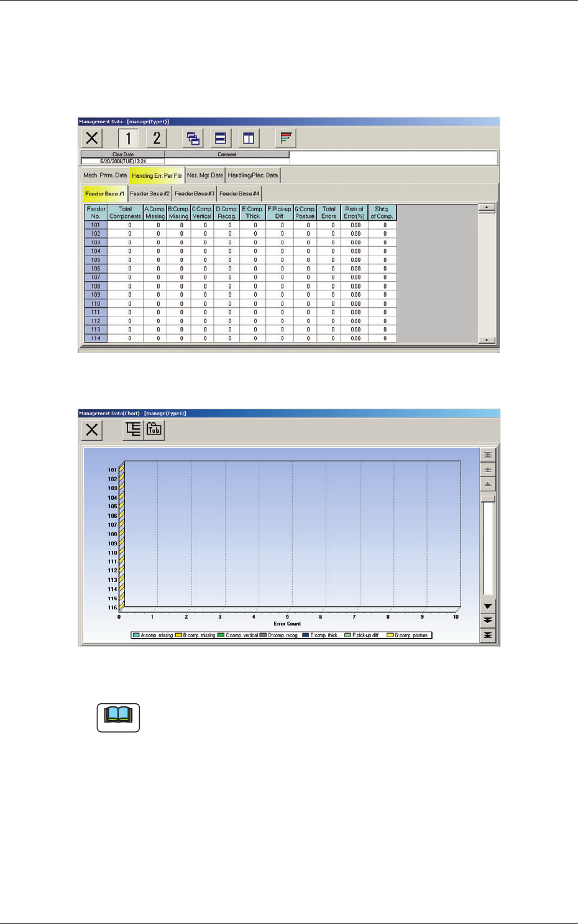Image resolution: width=578 pixels, height=924 pixels.
Task: Select feeder row 104 in table
Action: pyautogui.click(x=96, y=251)
